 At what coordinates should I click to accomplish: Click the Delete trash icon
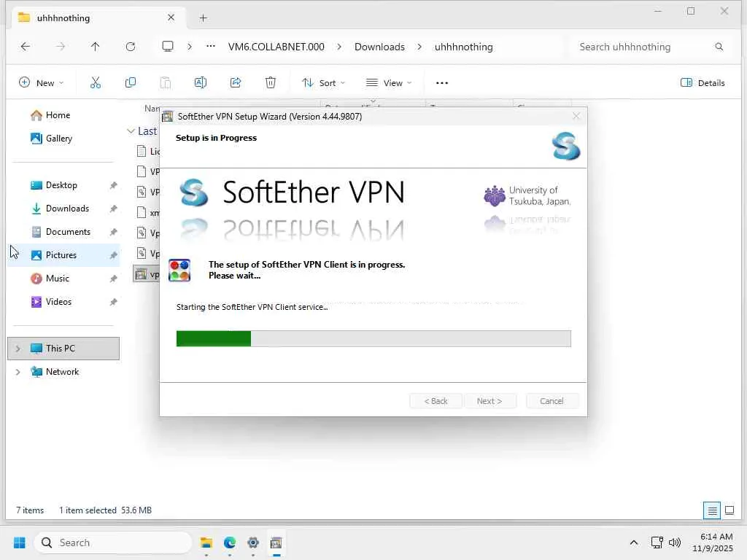pyautogui.click(x=271, y=83)
